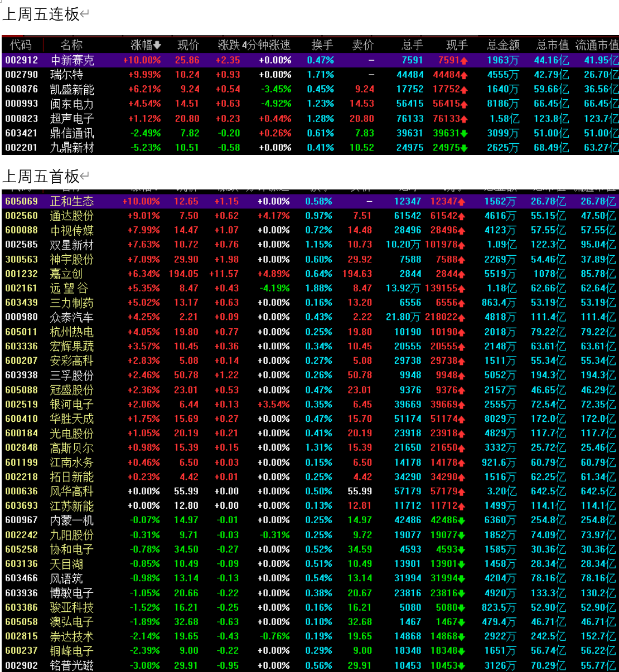Select stock row 宏辉果蔬
This screenshot has width=619, height=672.
coord(310,347)
